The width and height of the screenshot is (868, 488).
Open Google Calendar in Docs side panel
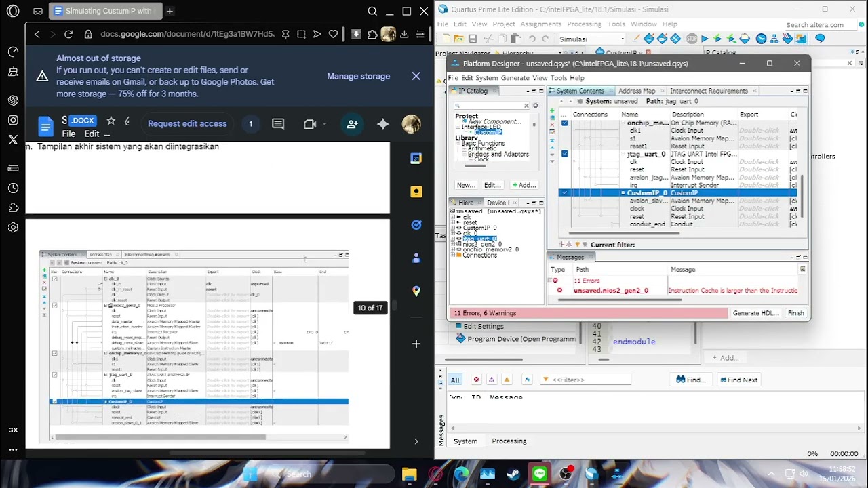(x=416, y=159)
